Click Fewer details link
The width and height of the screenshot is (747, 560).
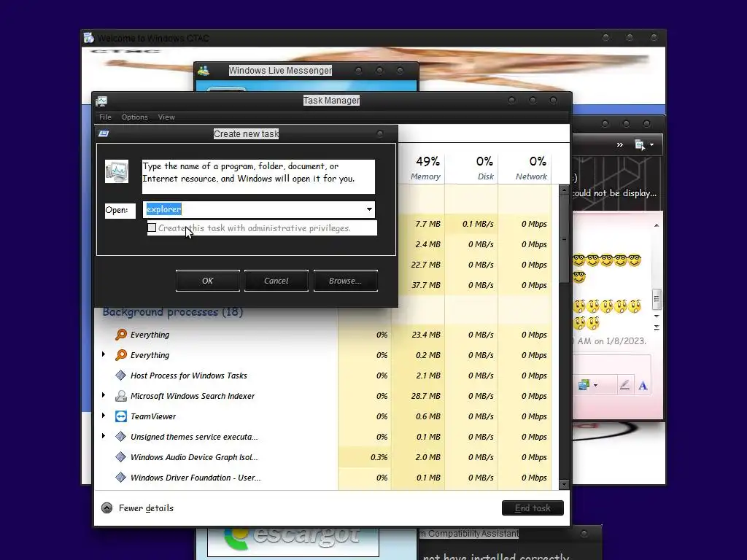tap(146, 508)
